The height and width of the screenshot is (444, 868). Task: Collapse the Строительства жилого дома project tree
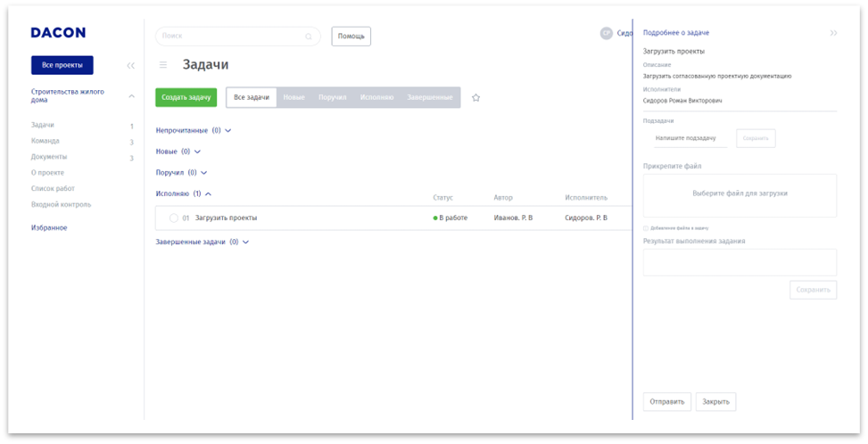tap(132, 95)
